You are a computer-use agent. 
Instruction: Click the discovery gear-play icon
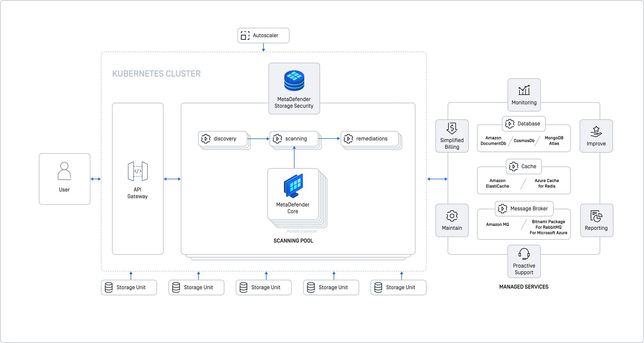point(206,139)
